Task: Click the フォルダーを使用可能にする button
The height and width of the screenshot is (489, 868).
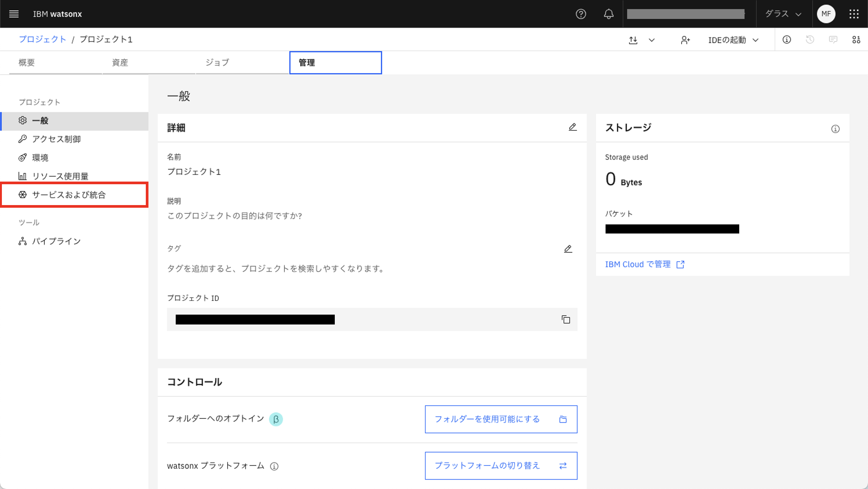Action: [x=501, y=419]
